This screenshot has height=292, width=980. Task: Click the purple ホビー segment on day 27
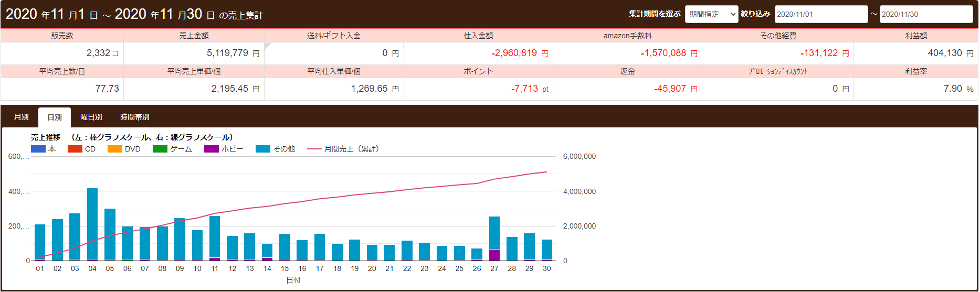point(494,255)
